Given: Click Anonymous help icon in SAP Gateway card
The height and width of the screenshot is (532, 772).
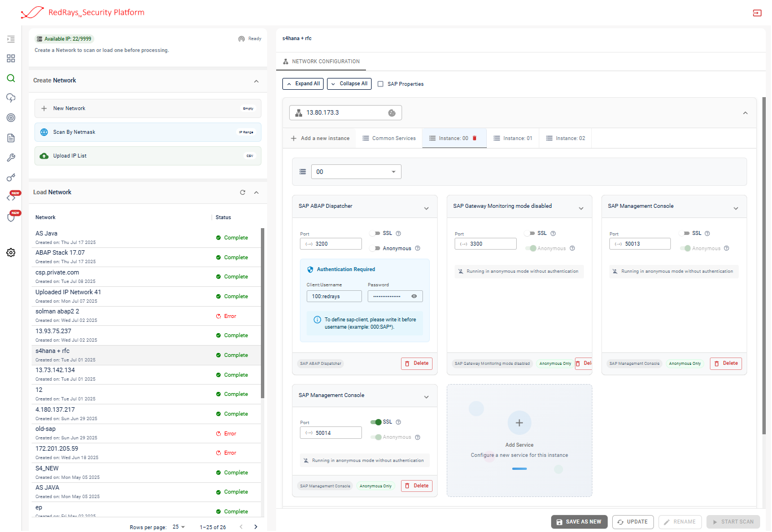Looking at the screenshot, I should (x=572, y=248).
